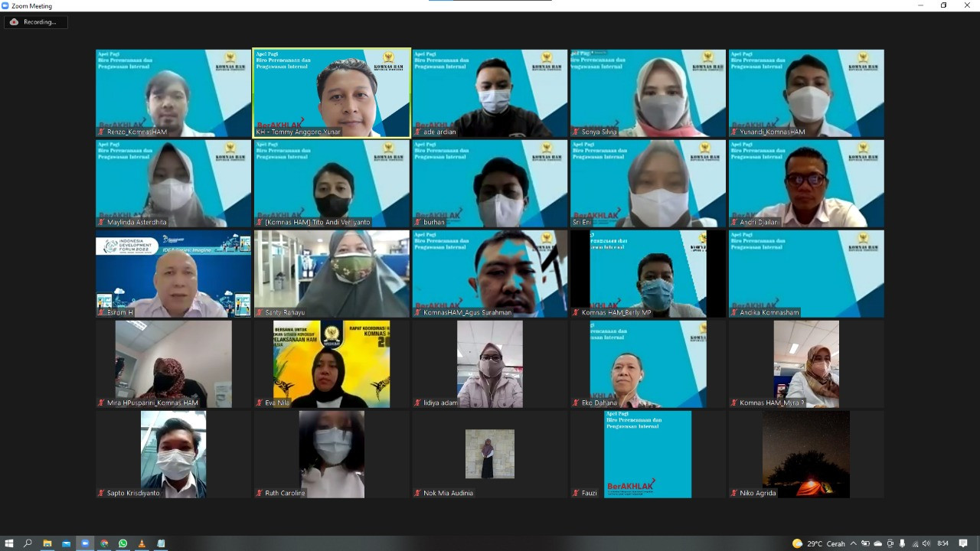The image size is (980, 551).
Task: Select Komnas HAM_Myra's video tile
Action: tap(806, 364)
